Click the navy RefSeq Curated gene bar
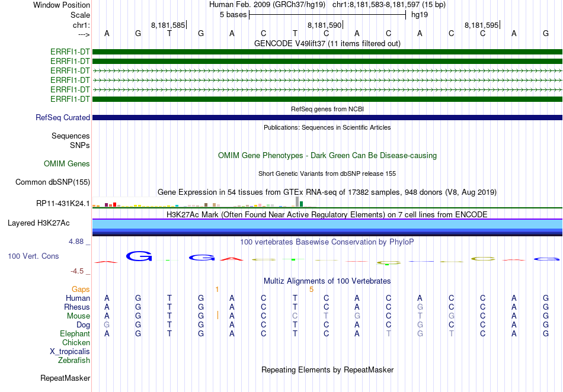 point(327,118)
